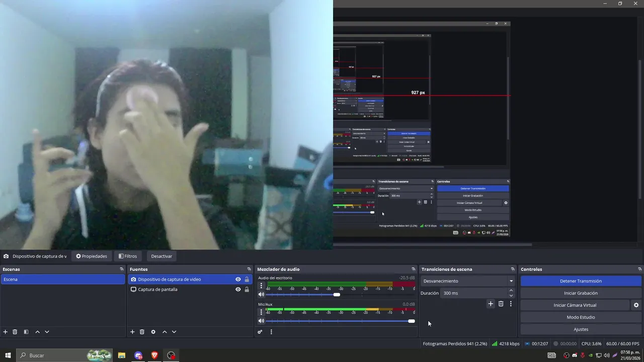Move source up in Fuentes panel
The image size is (644, 362).
click(165, 332)
